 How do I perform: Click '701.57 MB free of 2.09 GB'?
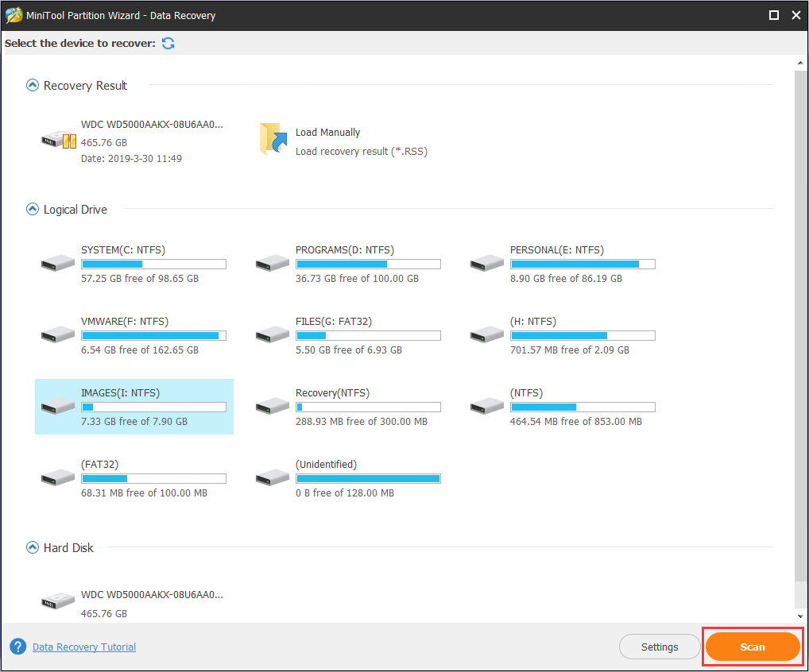(570, 350)
